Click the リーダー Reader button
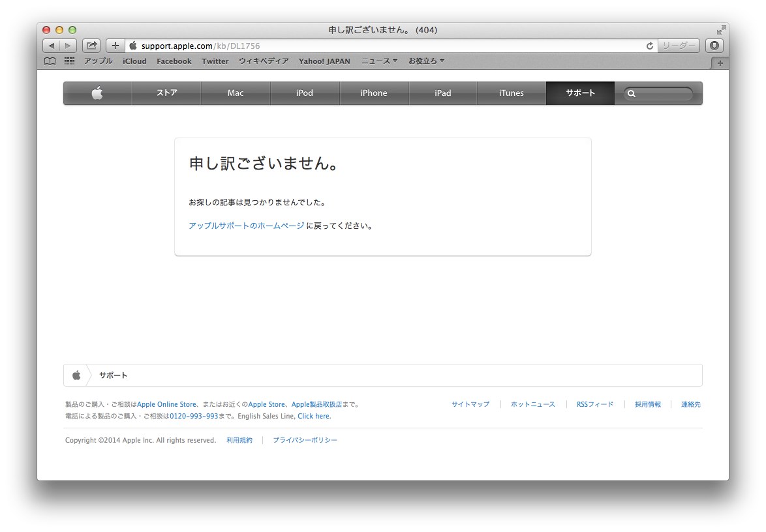The width and height of the screenshot is (766, 532). pyautogui.click(x=679, y=46)
